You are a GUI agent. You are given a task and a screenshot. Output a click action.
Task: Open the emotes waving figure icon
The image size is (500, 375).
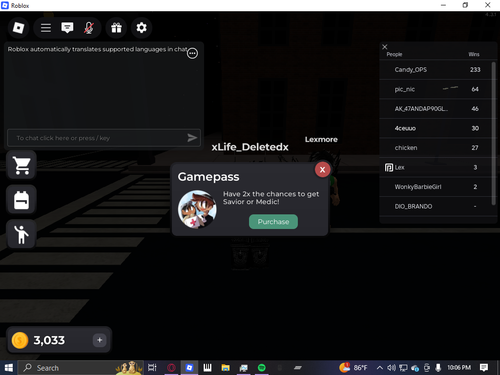coord(22,234)
